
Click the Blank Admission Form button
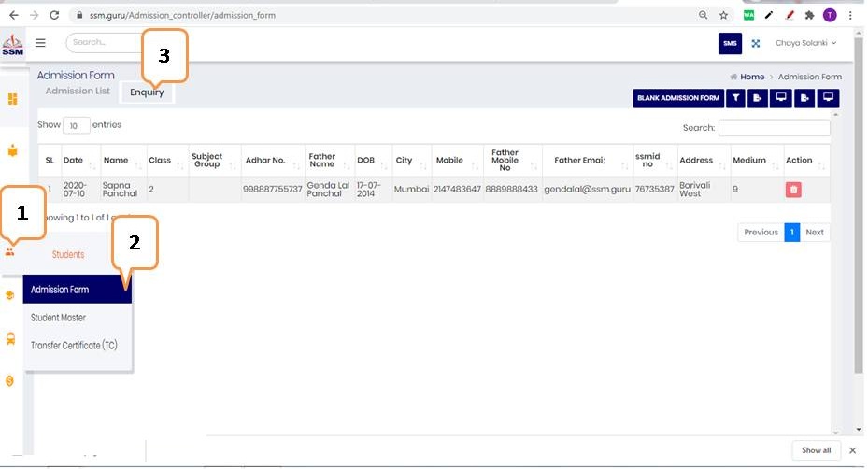coord(677,98)
